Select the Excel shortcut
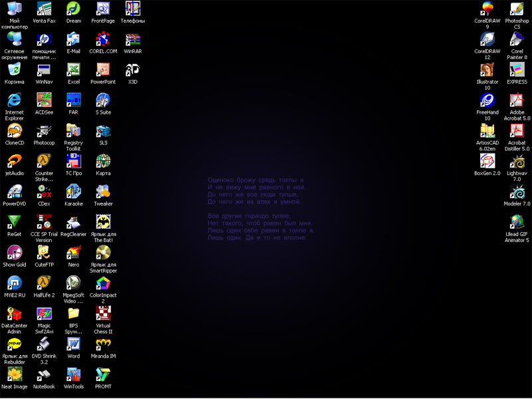The height and width of the screenshot is (399, 532). (x=73, y=70)
